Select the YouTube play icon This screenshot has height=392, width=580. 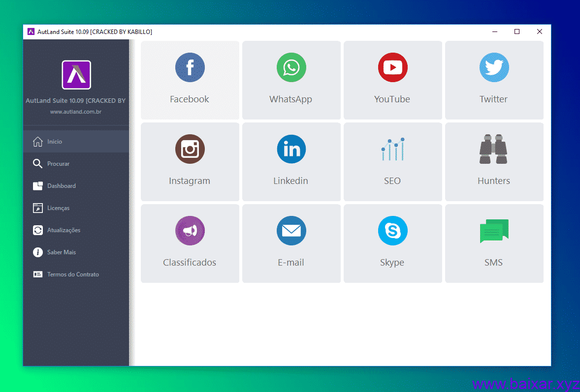(x=392, y=68)
